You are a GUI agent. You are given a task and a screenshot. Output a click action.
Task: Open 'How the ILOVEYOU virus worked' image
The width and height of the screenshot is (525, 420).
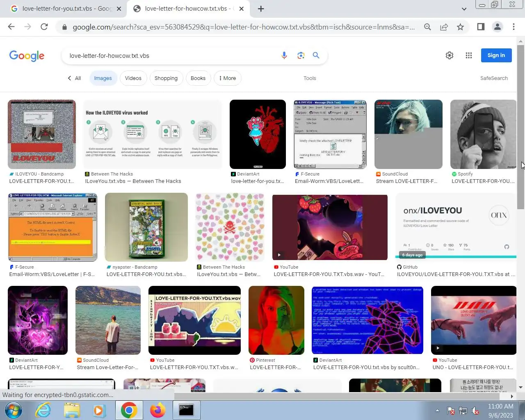click(x=153, y=134)
